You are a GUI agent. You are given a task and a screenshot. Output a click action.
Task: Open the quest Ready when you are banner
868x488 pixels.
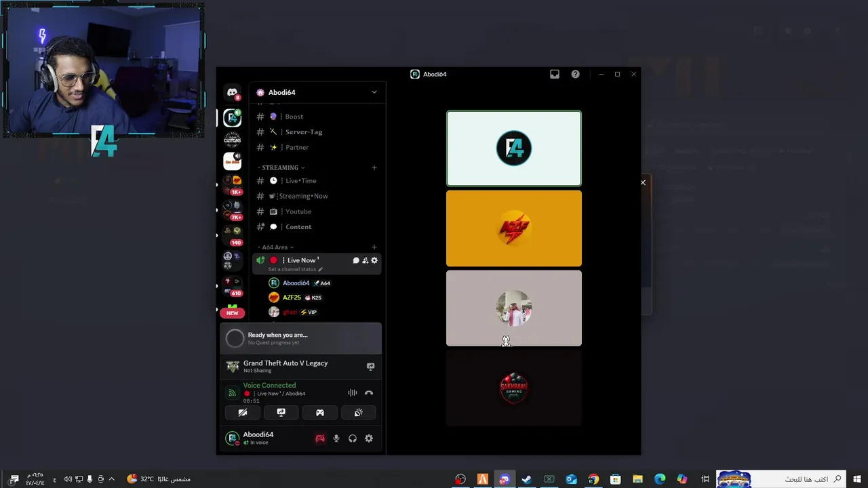tap(301, 338)
